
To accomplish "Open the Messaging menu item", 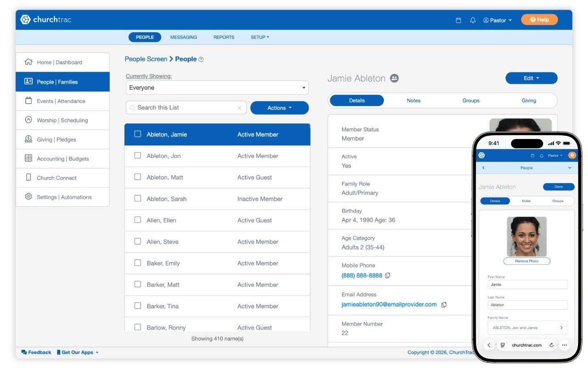I will click(184, 37).
